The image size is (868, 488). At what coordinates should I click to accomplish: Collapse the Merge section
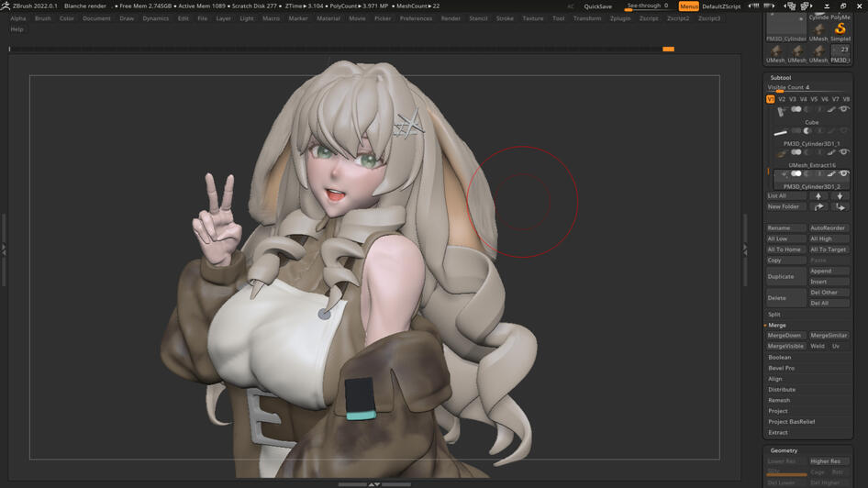(x=777, y=325)
